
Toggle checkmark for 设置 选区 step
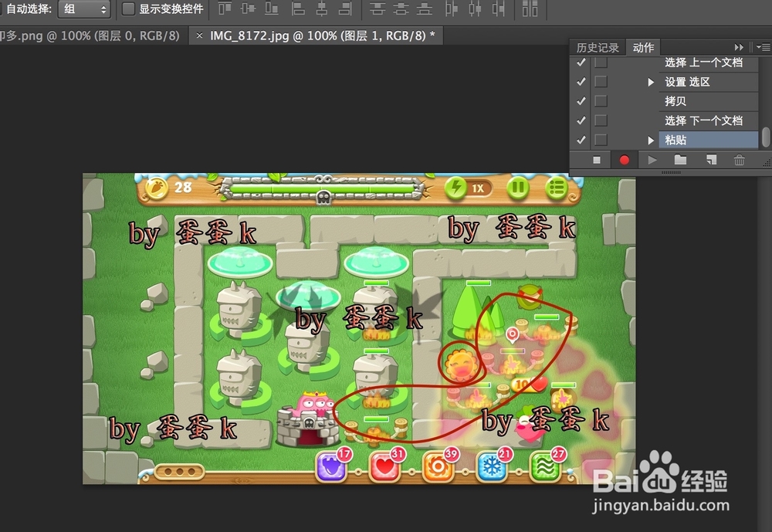[x=581, y=81]
